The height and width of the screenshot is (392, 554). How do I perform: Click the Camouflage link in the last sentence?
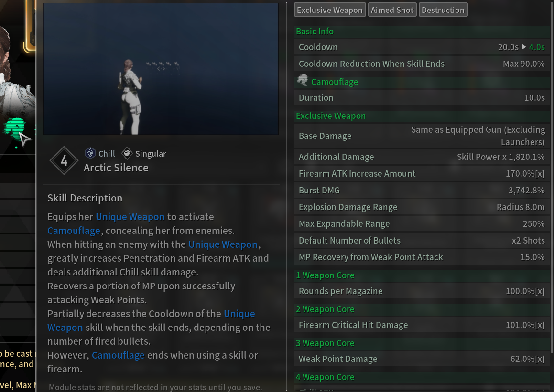[118, 355]
